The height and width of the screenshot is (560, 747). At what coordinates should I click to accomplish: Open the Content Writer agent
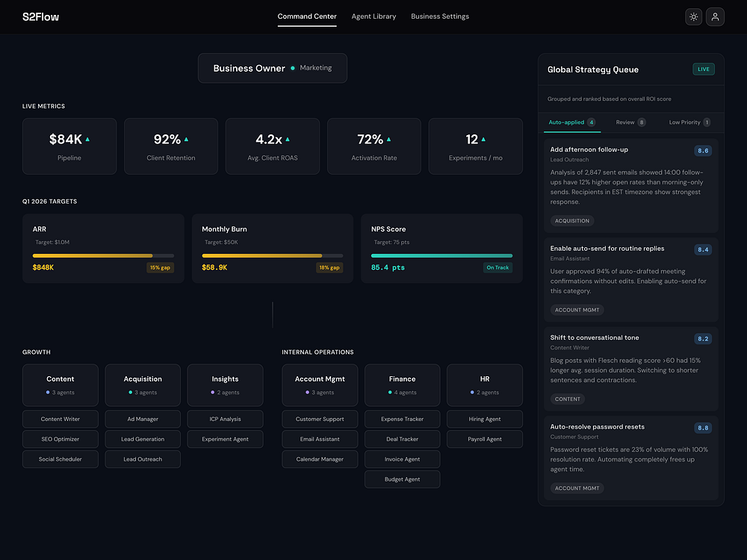tap(60, 419)
